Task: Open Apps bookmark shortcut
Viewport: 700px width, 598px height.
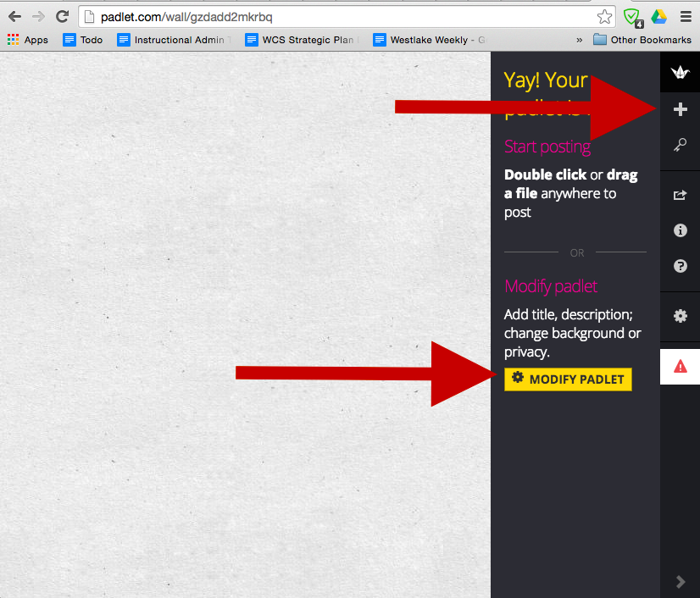Action: (28, 40)
